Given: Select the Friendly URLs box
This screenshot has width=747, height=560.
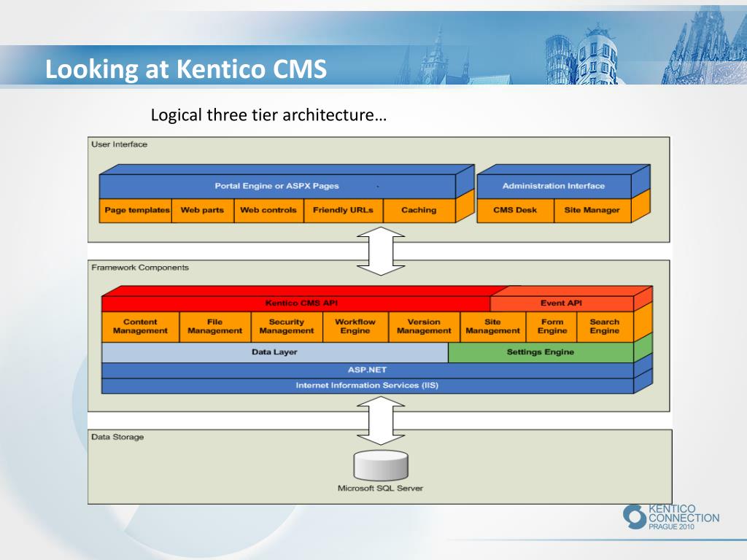Looking at the screenshot, I should tap(343, 211).
